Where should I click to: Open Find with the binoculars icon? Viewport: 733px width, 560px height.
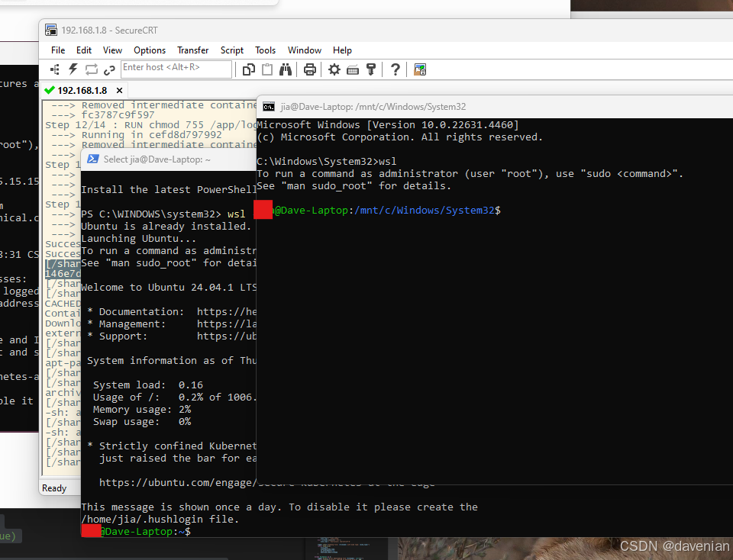click(285, 69)
